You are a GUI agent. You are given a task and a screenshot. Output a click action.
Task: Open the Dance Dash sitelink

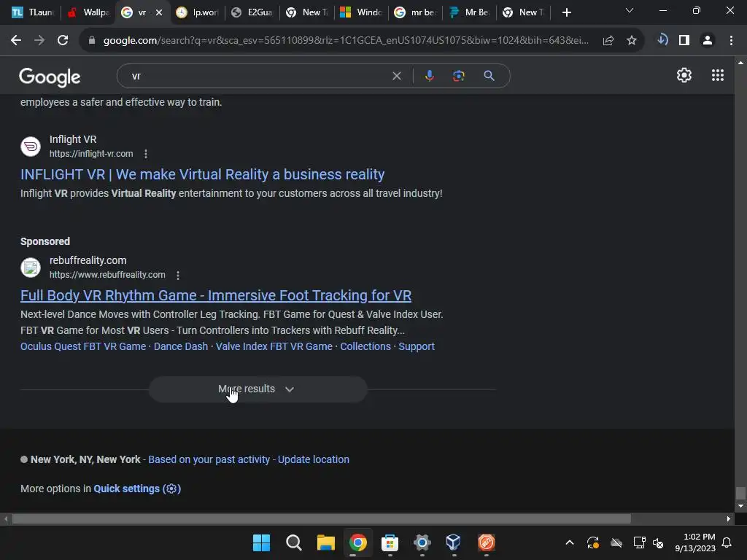[181, 346]
